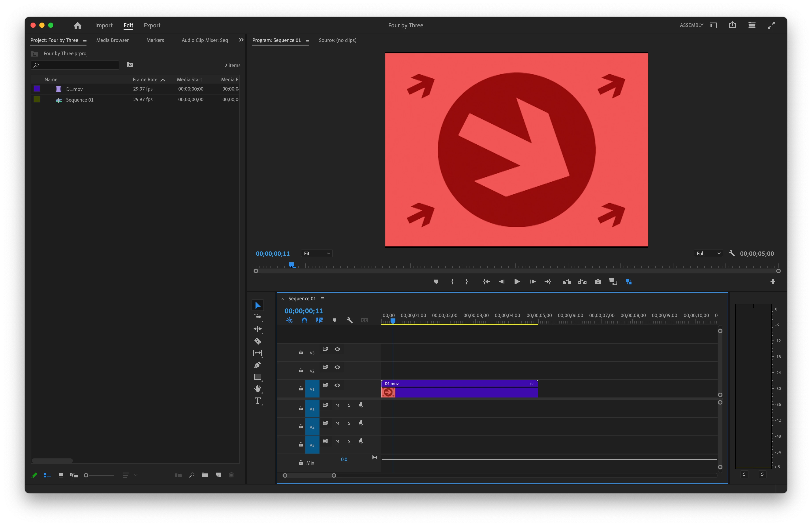This screenshot has height=526, width=812.
Task: Select the Type tool
Action: point(258,401)
